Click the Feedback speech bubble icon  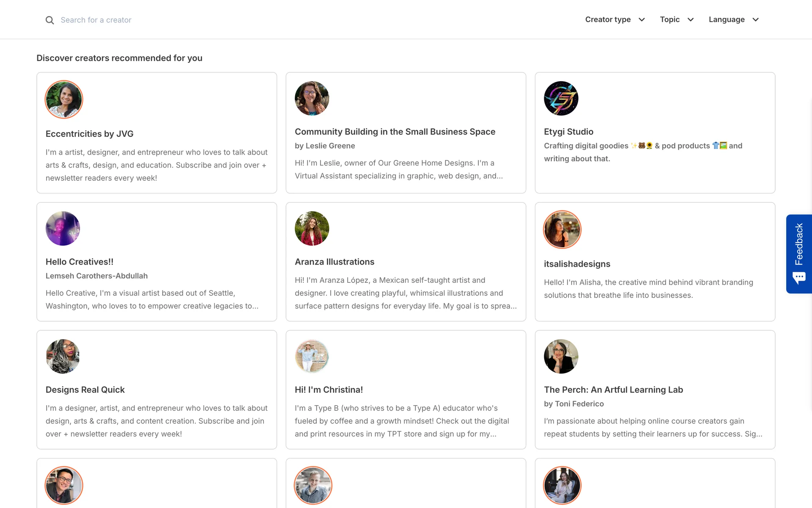[x=799, y=278]
